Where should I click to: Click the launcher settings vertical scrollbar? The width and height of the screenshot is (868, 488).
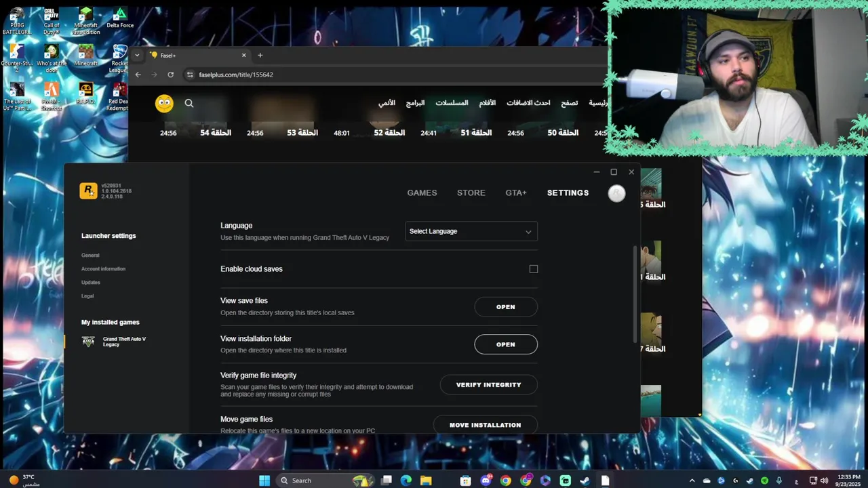pos(635,294)
